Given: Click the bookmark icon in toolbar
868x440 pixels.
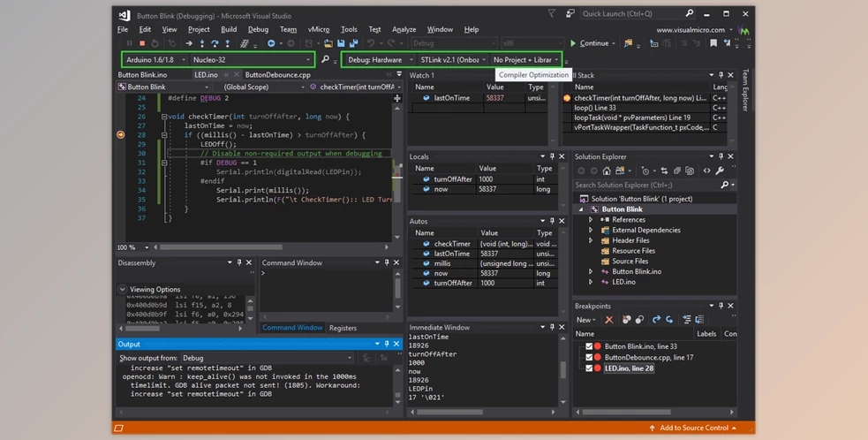Looking at the screenshot, I should [713, 43].
